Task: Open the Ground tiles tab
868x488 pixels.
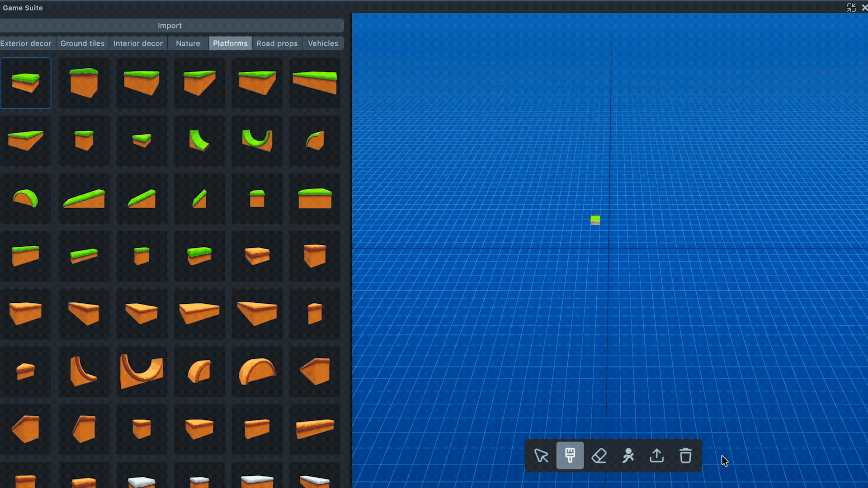Action: [x=82, y=43]
